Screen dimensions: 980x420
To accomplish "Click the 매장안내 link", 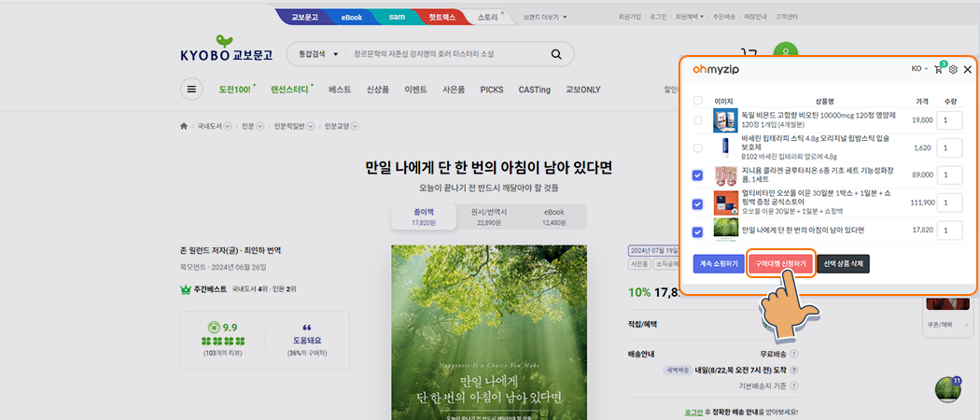I will point(754,17).
